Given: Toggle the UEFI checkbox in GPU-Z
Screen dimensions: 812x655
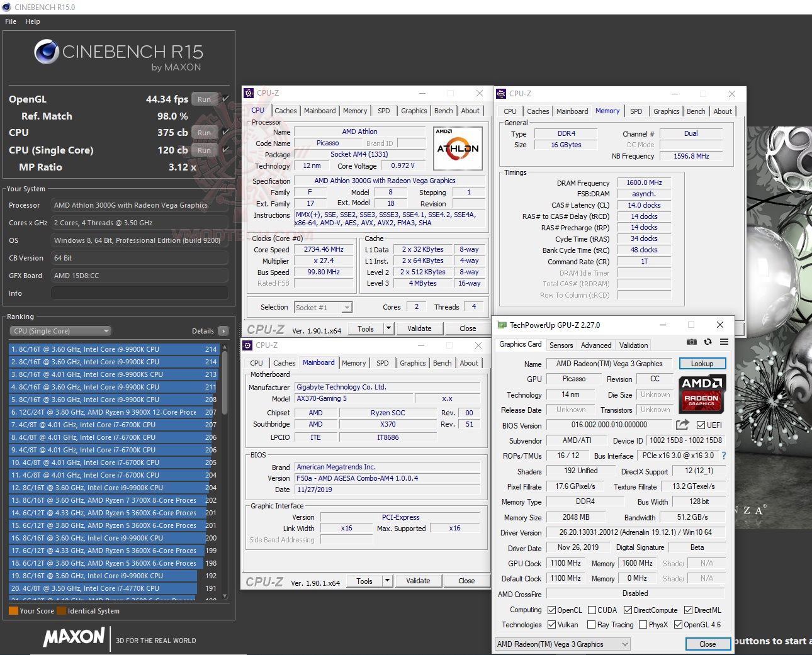Looking at the screenshot, I should click(x=701, y=425).
